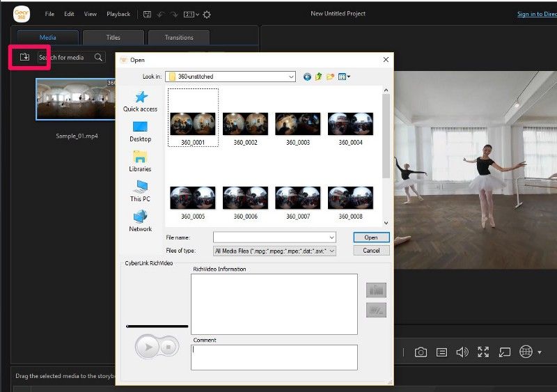Open the view menu icon dropdown
Viewport: 557px width, 392px height.
[344, 77]
